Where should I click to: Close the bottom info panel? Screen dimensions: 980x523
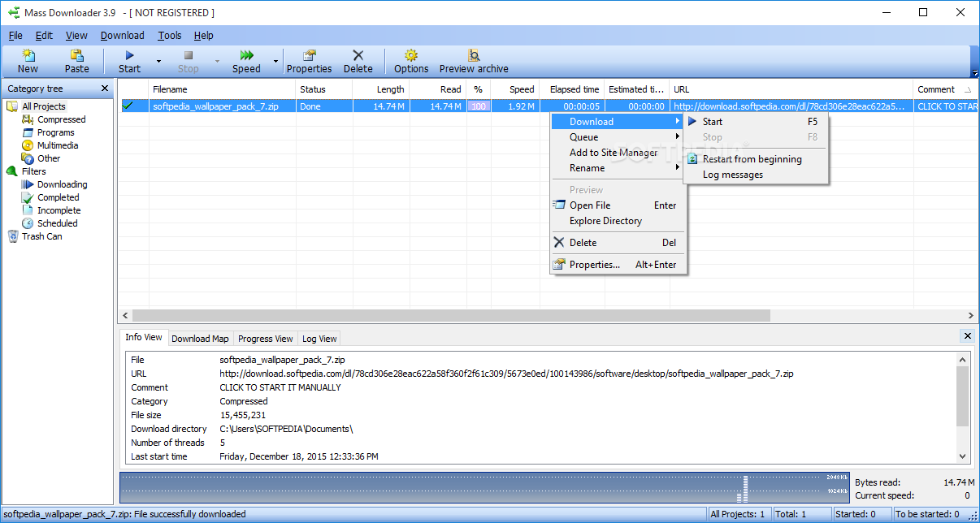pos(967,335)
